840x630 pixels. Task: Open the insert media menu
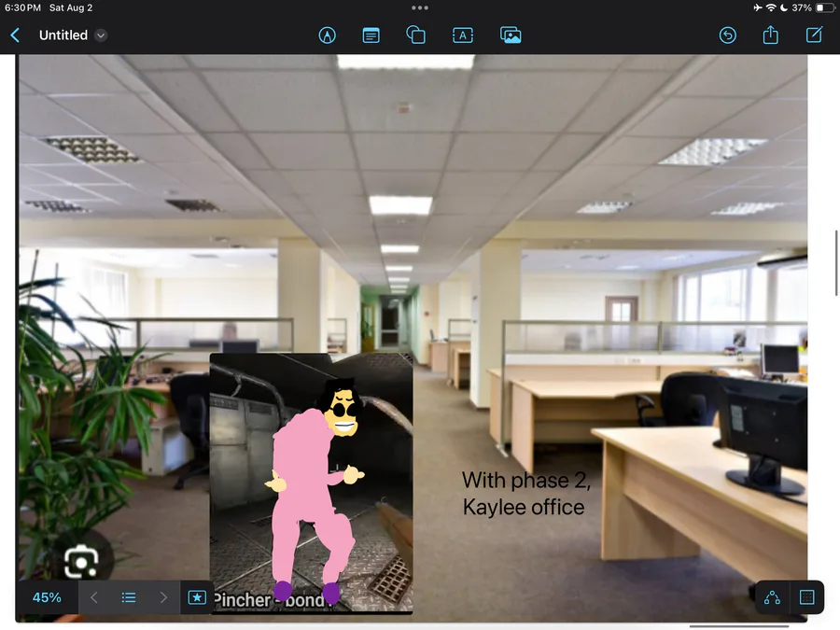pyautogui.click(x=511, y=35)
